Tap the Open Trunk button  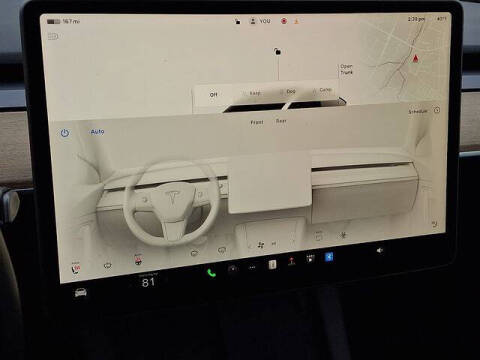[346, 69]
